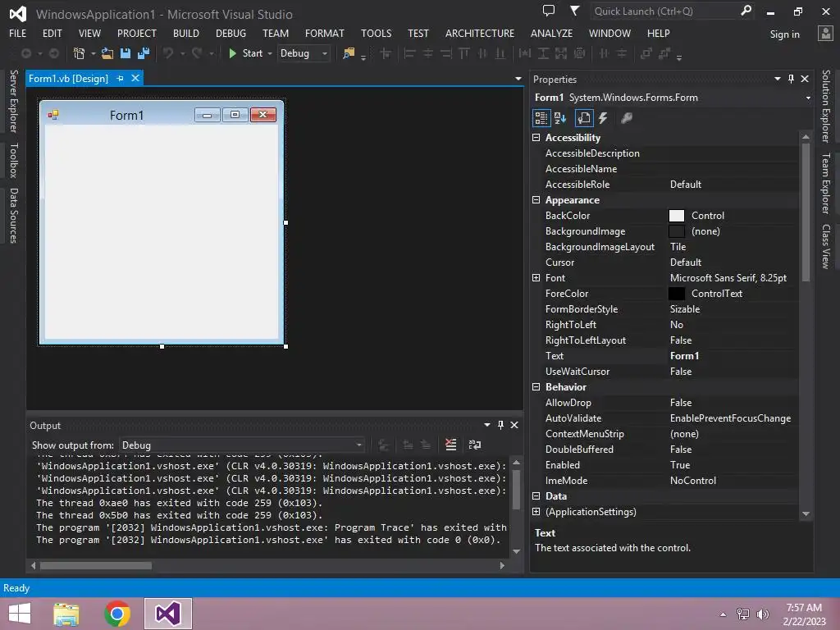Open File Explorer from the taskbar

pos(66,614)
